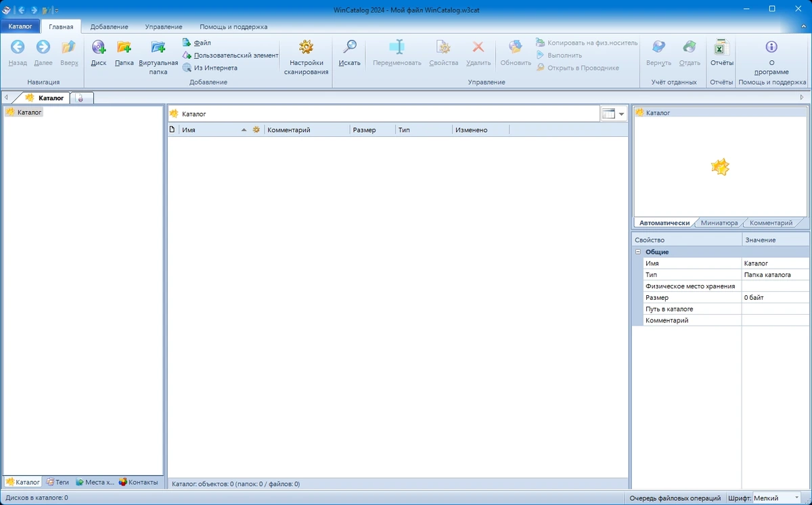Click the quick access up-folder icon
Image resolution: width=812 pixels, height=505 pixels.
pos(47,10)
